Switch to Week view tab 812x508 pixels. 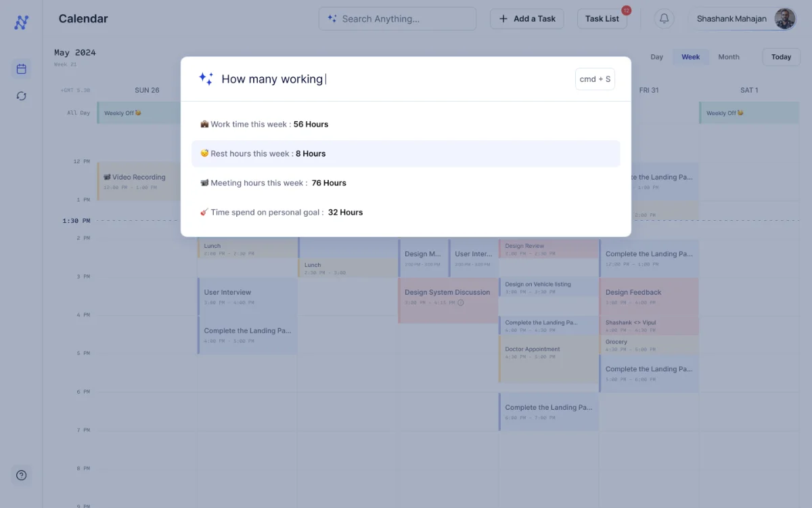(x=691, y=57)
